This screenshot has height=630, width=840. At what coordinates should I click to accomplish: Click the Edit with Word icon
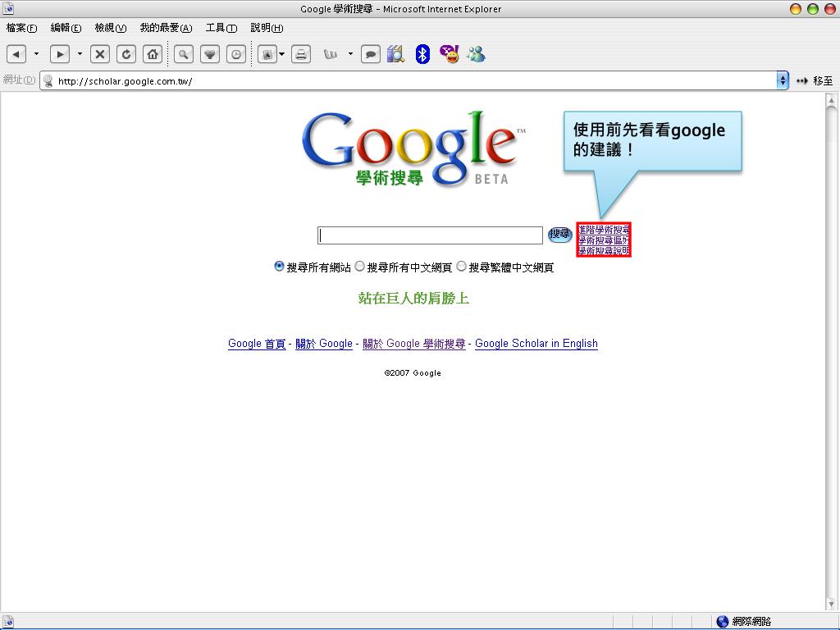tap(331, 54)
